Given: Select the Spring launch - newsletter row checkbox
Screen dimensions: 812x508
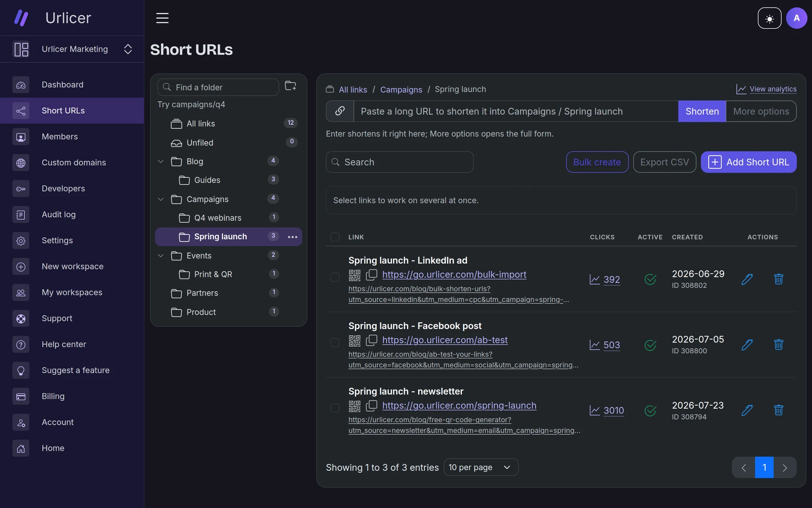Looking at the screenshot, I should click(335, 408).
